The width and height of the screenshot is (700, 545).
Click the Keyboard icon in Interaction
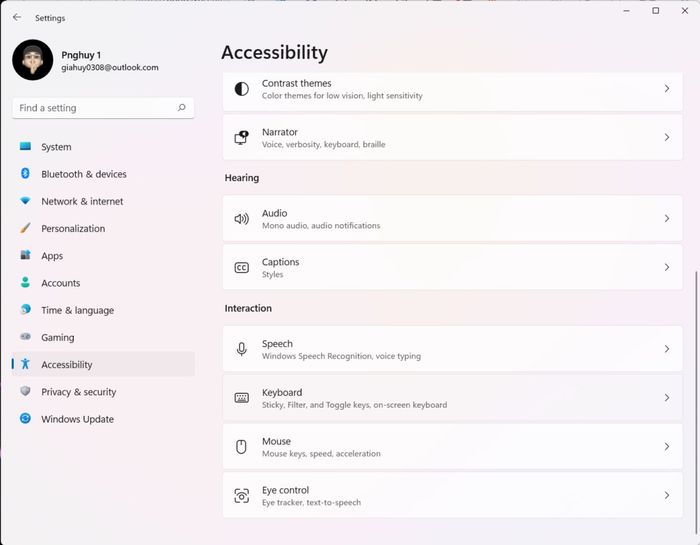[242, 398]
